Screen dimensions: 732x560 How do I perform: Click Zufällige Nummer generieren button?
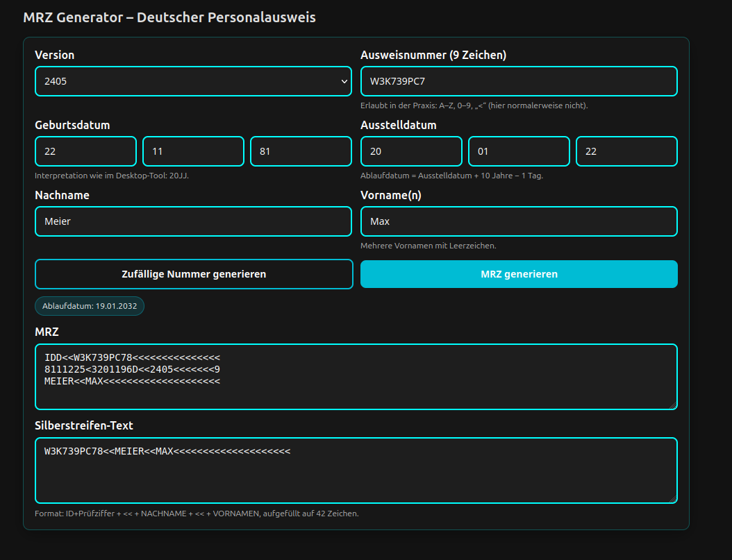[x=194, y=274]
